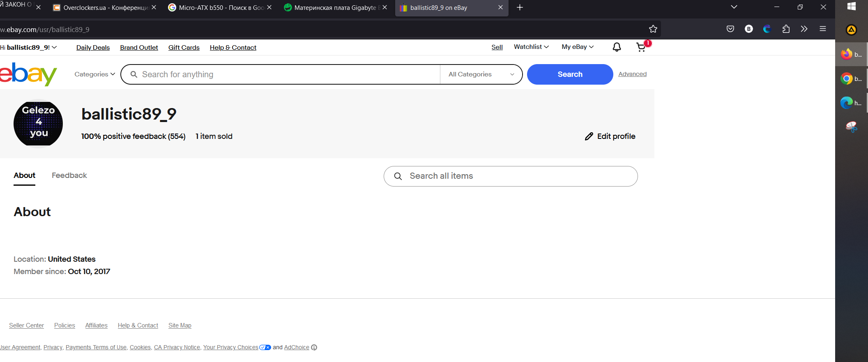Screen dimensions: 868x362
Task: Click the Sell link
Action: [497, 47]
